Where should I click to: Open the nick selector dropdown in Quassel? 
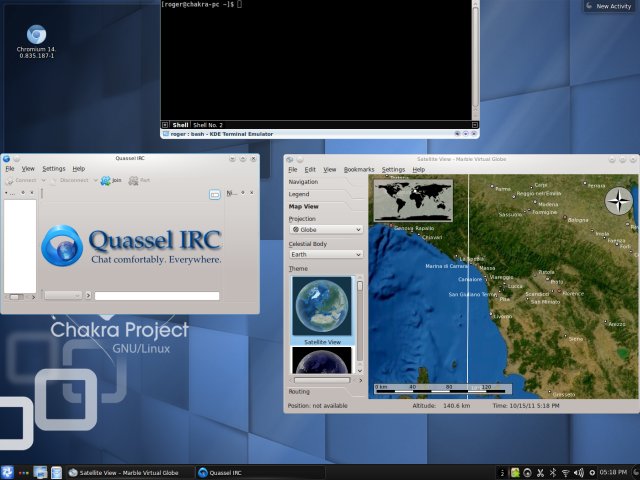63,296
